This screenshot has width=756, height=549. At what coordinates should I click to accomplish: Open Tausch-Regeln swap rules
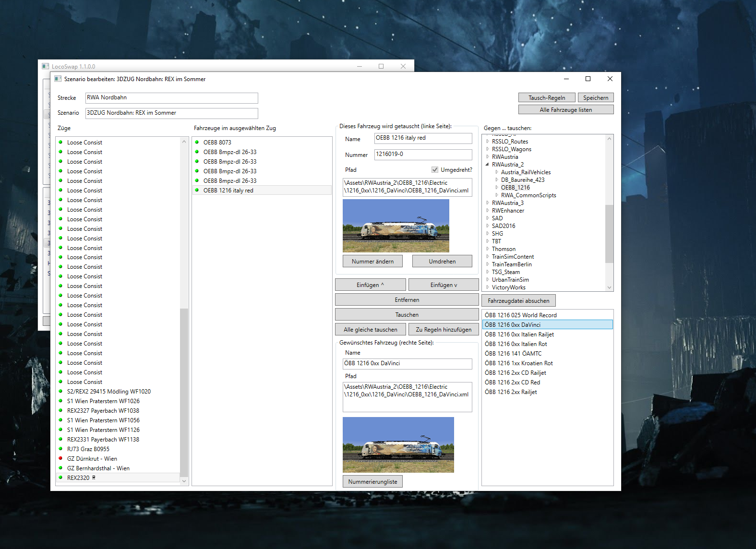[546, 97]
